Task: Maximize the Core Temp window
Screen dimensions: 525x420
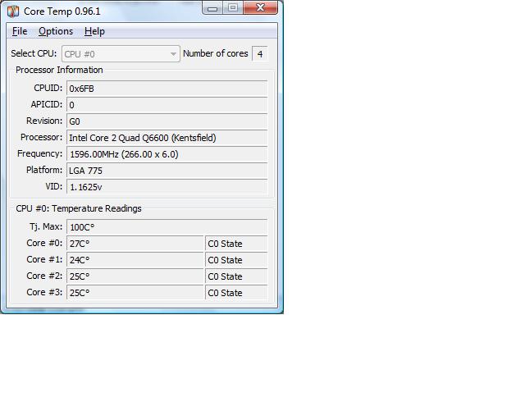Action: pos(233,7)
